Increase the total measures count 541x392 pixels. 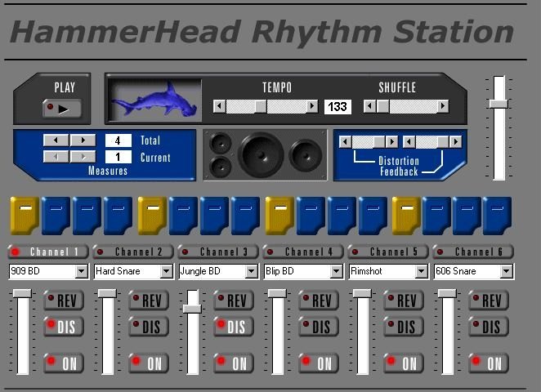(x=83, y=140)
